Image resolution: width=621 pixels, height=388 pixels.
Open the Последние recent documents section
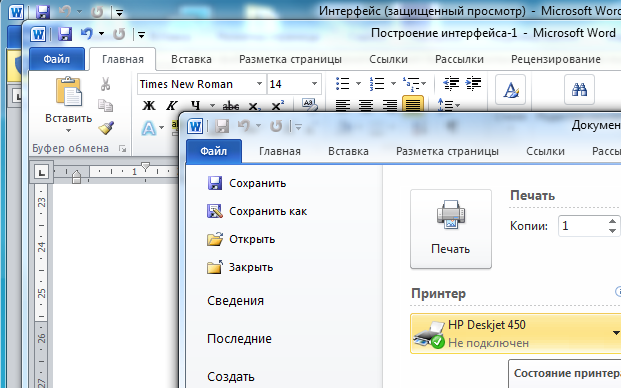tap(239, 339)
